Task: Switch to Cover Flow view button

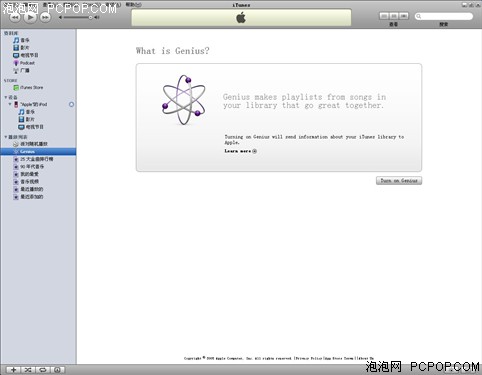Action: 404,16
